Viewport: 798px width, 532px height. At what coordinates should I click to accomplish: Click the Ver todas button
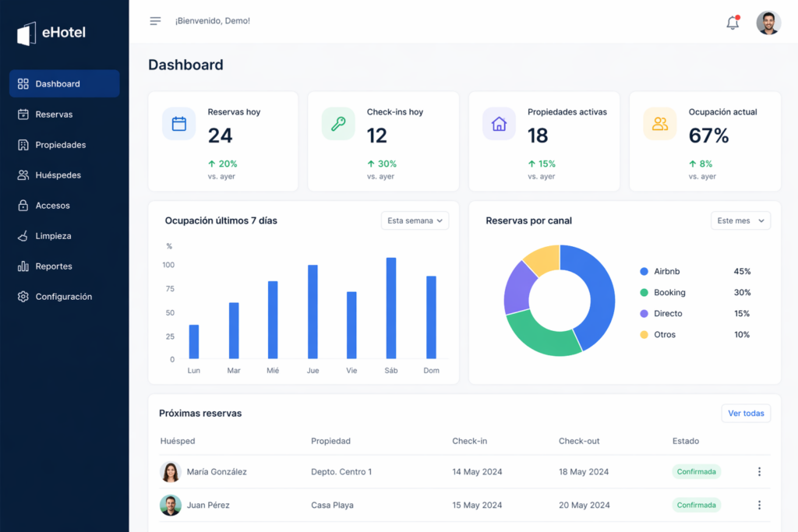[746, 413]
